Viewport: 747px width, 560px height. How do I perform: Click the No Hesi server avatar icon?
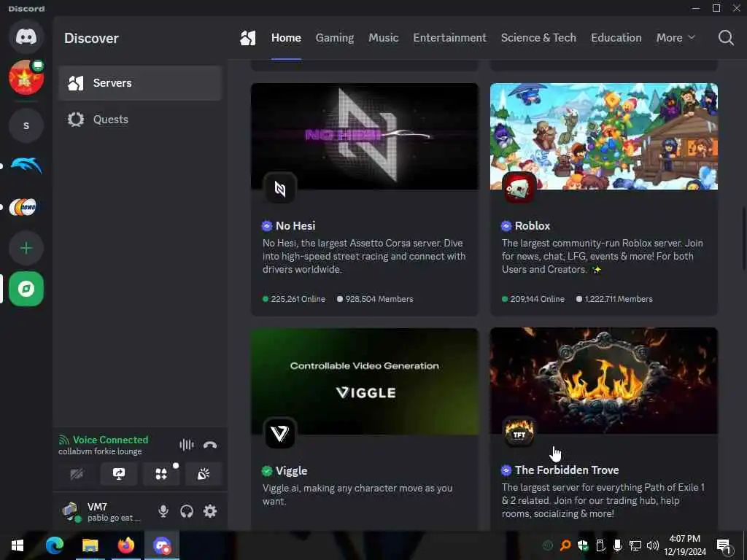pyautogui.click(x=279, y=189)
